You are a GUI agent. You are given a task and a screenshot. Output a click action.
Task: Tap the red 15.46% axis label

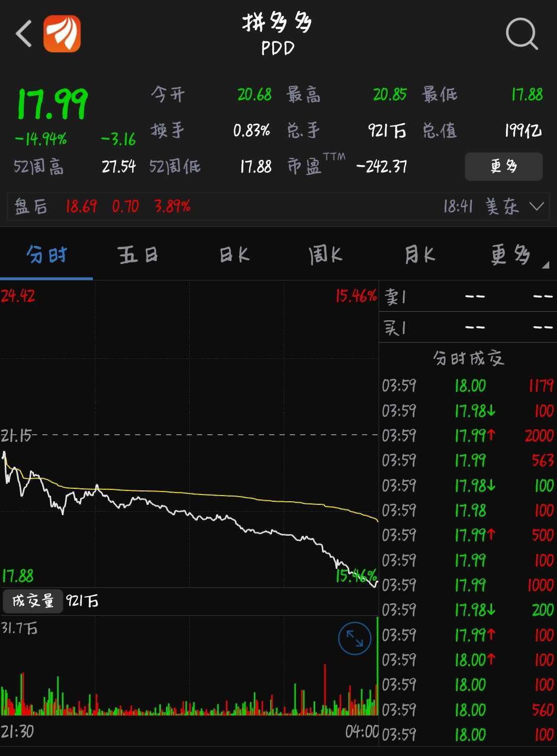coord(356,296)
